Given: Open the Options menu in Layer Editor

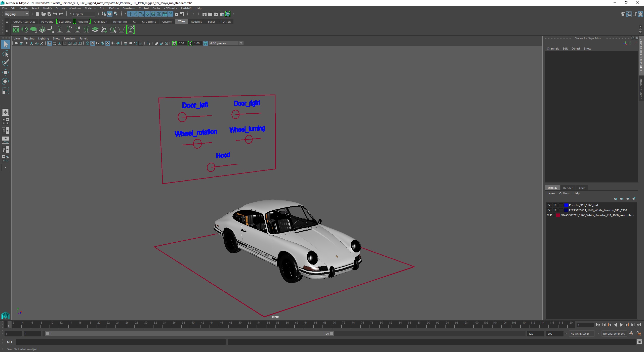Looking at the screenshot, I should [564, 193].
